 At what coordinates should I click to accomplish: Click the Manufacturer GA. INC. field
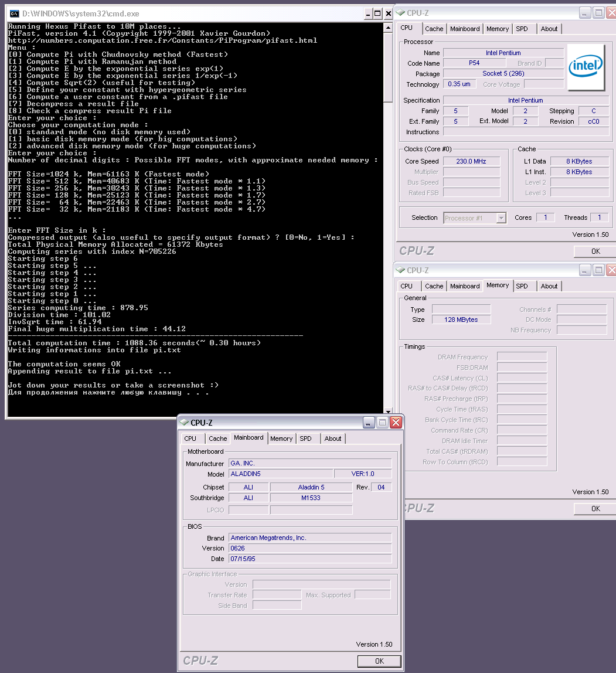(x=310, y=464)
